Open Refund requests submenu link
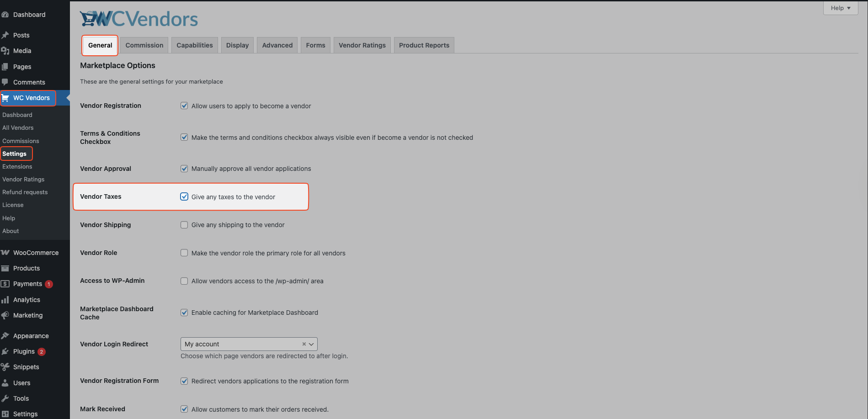Screen dimensions: 868x419 (x=25, y=192)
